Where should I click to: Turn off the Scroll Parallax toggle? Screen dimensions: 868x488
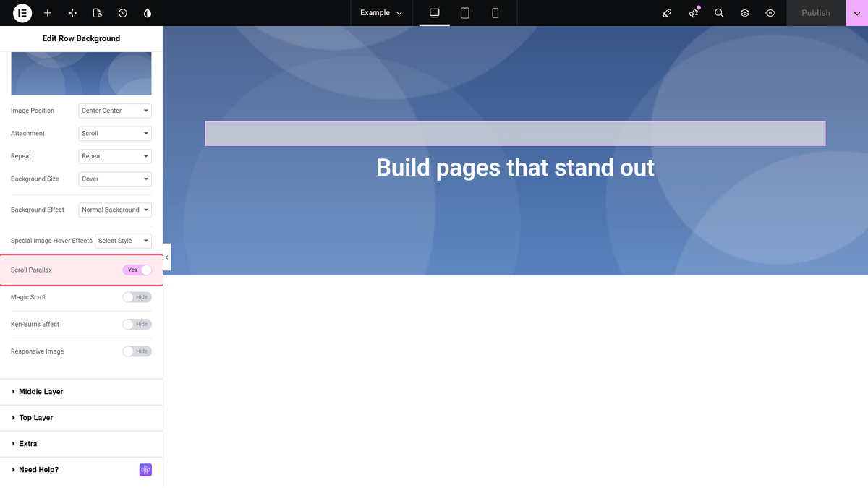137,270
